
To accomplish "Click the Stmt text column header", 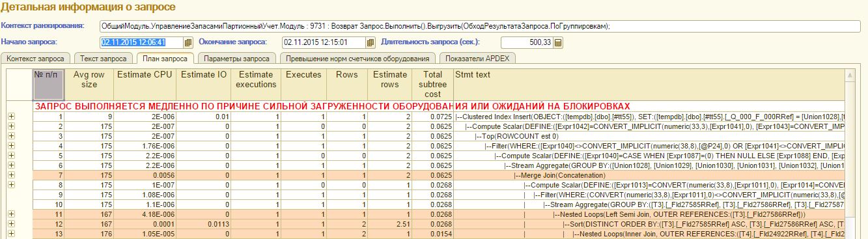I will click(x=649, y=84).
